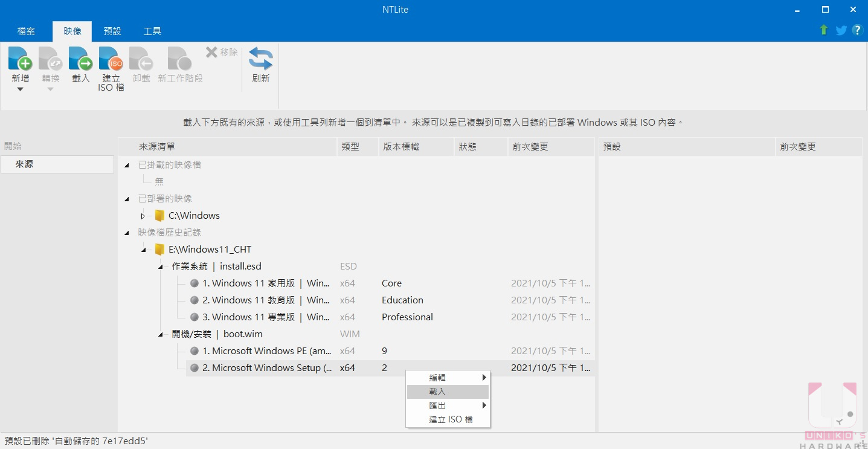
Task: Select the '3. Windows 11 專業版' row
Action: coord(390,317)
